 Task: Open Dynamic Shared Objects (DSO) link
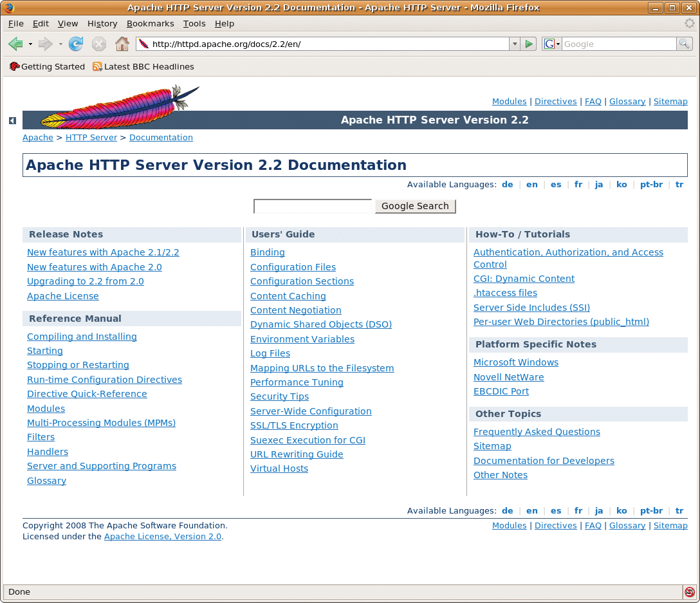[321, 324]
